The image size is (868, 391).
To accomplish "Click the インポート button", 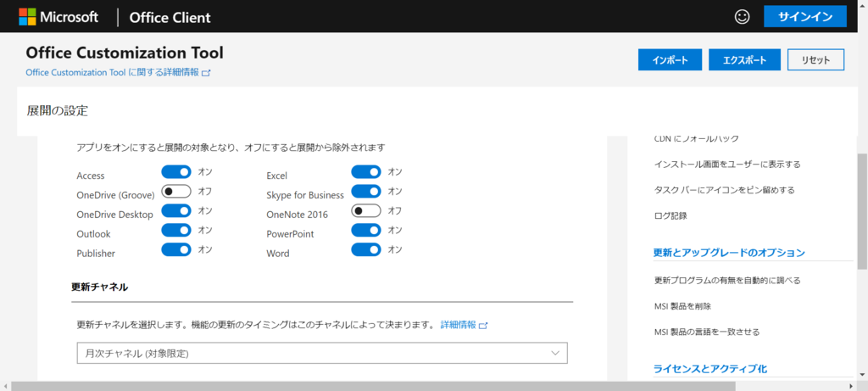I will pos(670,60).
